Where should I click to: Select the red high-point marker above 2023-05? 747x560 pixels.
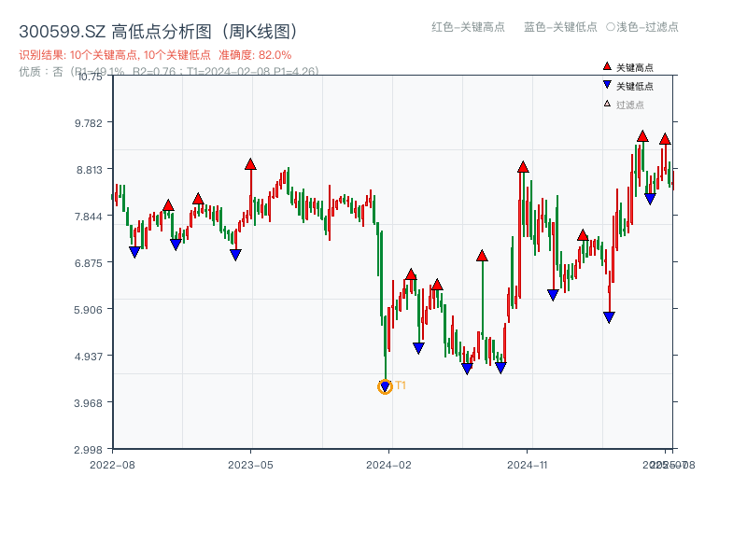point(250,164)
